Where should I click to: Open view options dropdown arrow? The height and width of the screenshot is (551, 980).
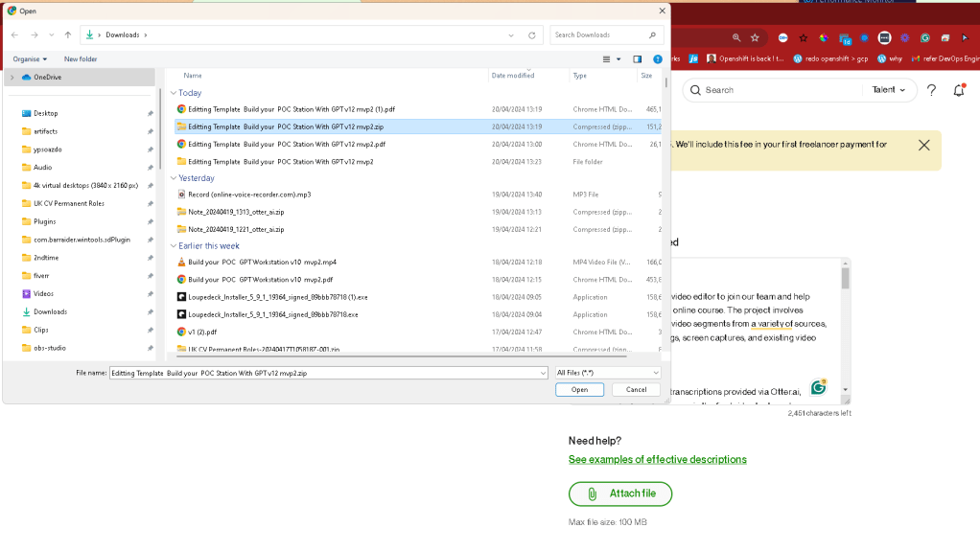click(618, 59)
